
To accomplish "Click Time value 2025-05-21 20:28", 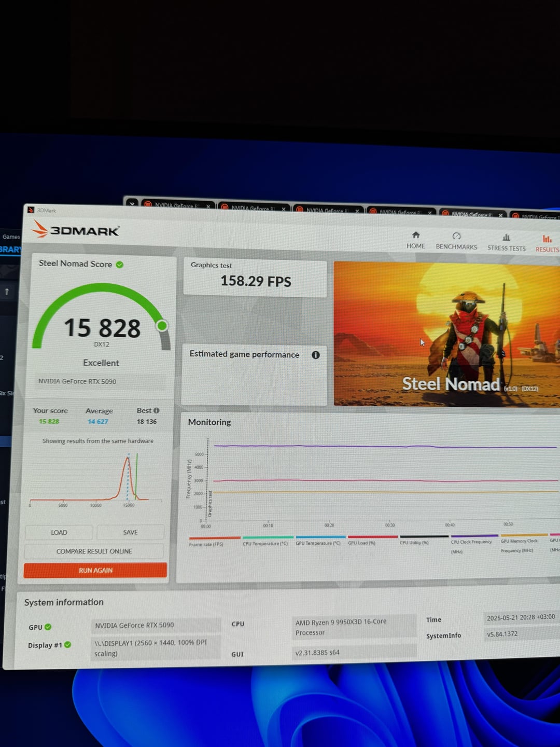I will click(521, 617).
